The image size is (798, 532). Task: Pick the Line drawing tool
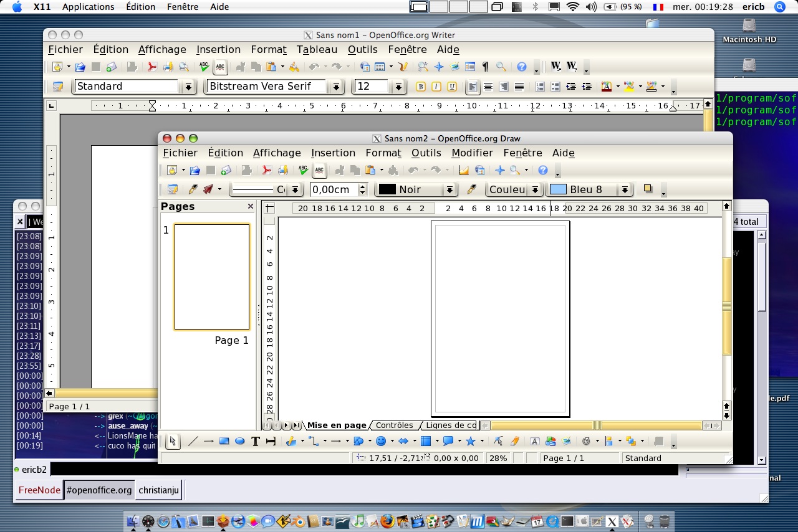pyautogui.click(x=193, y=442)
